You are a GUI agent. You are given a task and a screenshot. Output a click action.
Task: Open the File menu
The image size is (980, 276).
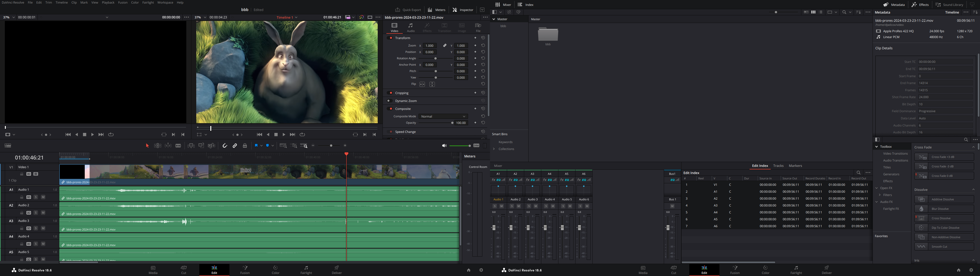pyautogui.click(x=30, y=3)
